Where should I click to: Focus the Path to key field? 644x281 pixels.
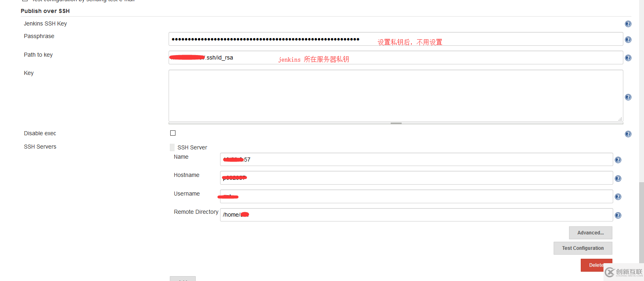pos(396,57)
